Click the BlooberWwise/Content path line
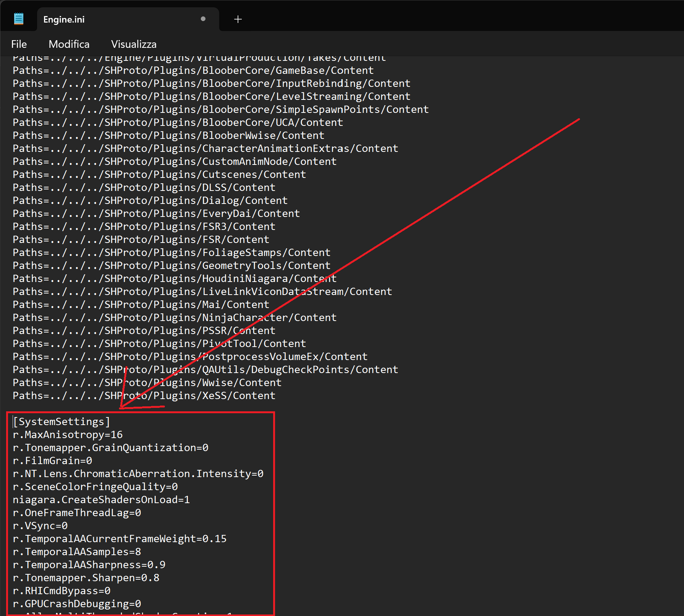The height and width of the screenshot is (616, 684). click(169, 135)
